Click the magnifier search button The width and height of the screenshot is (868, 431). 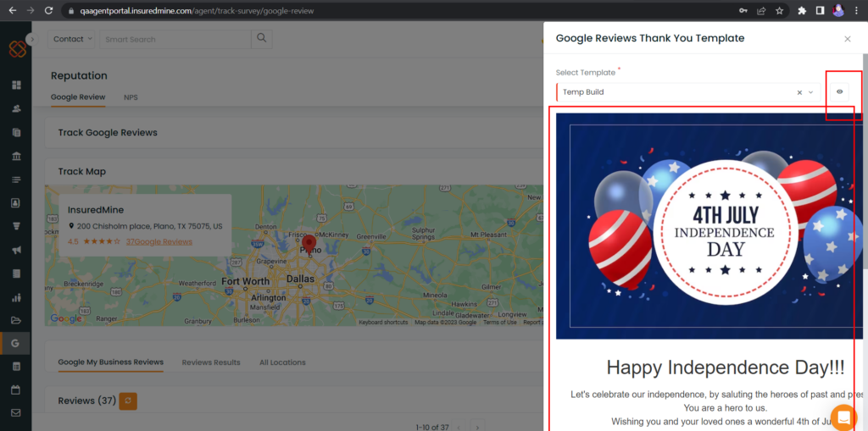point(262,39)
